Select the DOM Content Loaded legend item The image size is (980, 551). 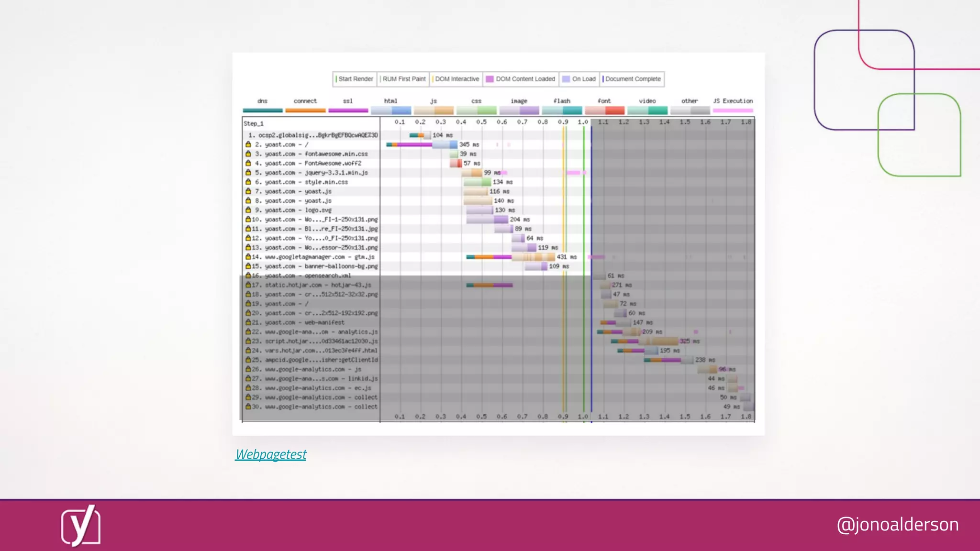pos(521,79)
